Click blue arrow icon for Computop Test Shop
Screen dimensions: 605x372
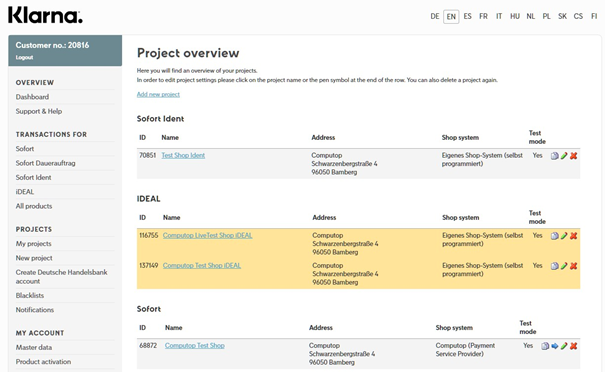(x=555, y=346)
